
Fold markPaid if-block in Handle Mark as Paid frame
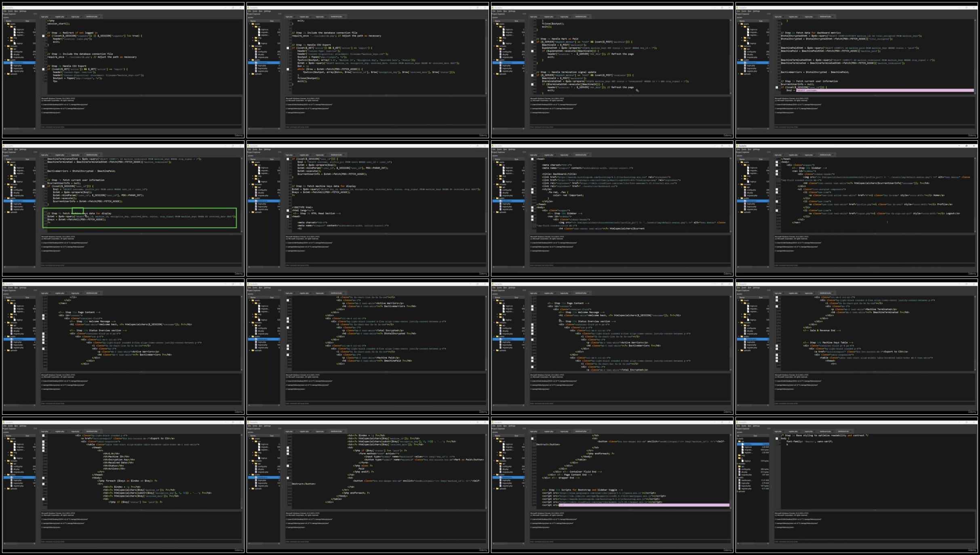(x=532, y=42)
